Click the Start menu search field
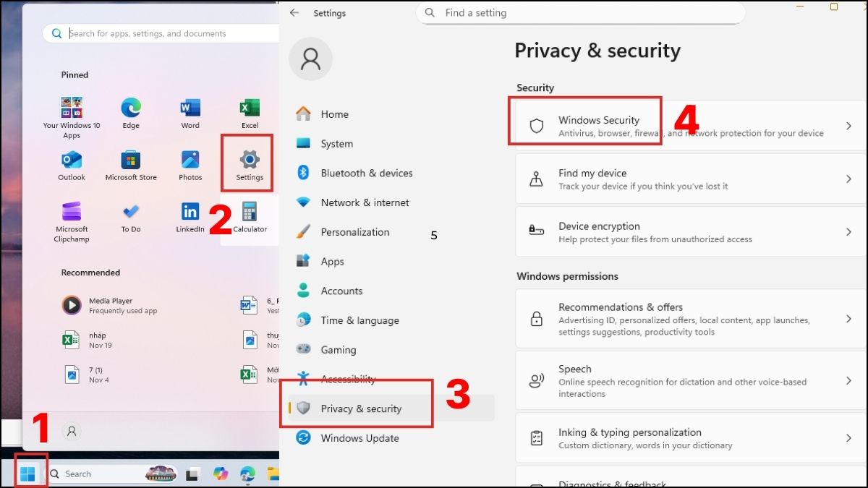This screenshot has height=488, width=868. click(x=161, y=33)
